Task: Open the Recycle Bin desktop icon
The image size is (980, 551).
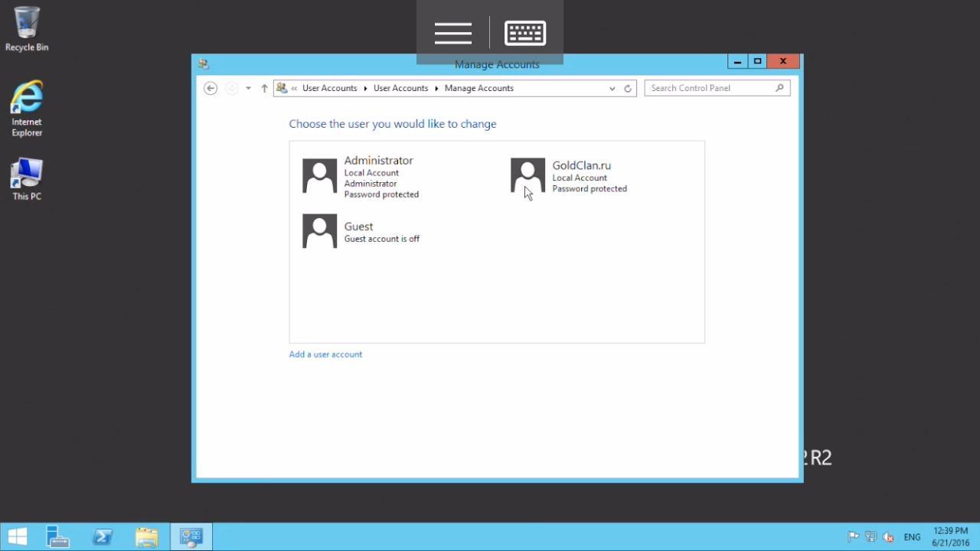Action: point(27,29)
